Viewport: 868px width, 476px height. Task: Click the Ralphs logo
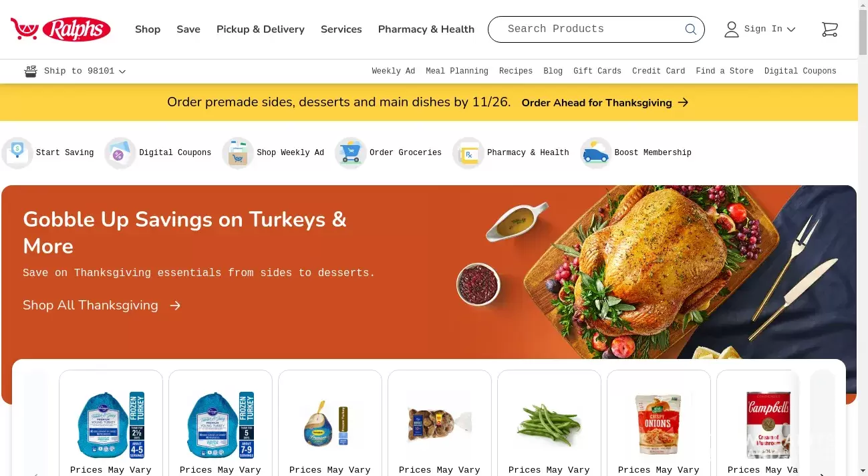(x=60, y=29)
